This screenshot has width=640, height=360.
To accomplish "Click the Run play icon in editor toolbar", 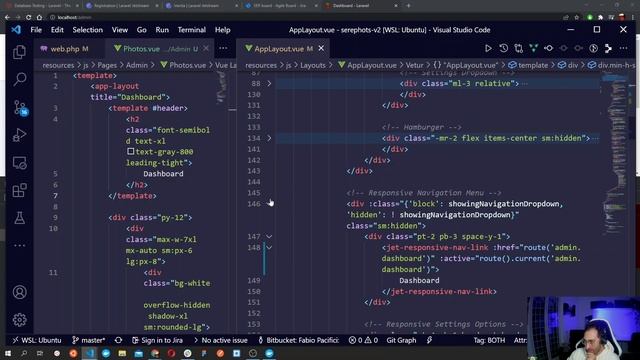I will tap(488, 48).
